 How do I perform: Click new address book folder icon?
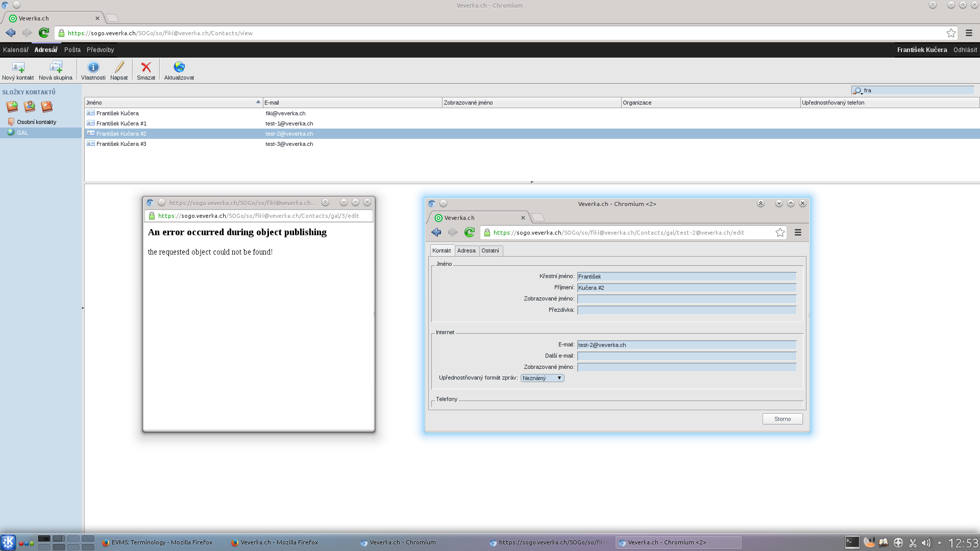click(12, 107)
